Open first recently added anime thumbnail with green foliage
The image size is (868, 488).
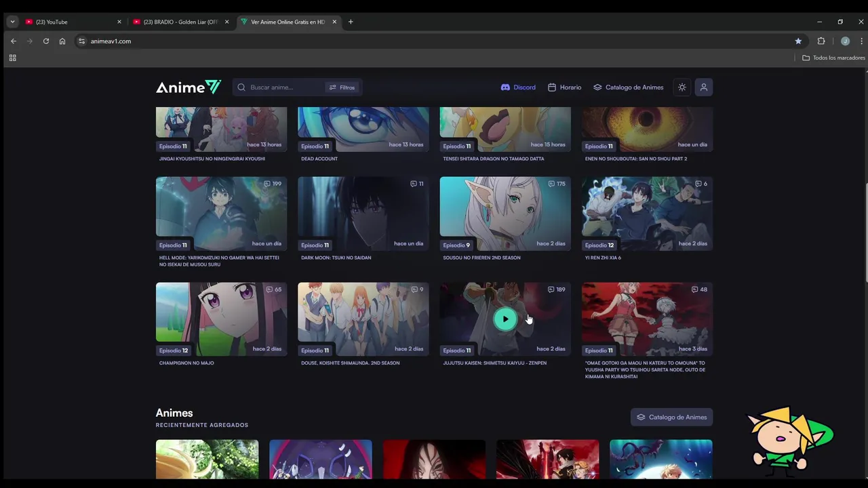(x=207, y=459)
